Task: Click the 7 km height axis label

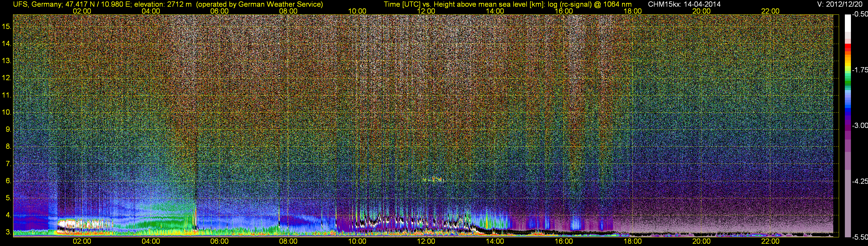Action: coord(8,164)
